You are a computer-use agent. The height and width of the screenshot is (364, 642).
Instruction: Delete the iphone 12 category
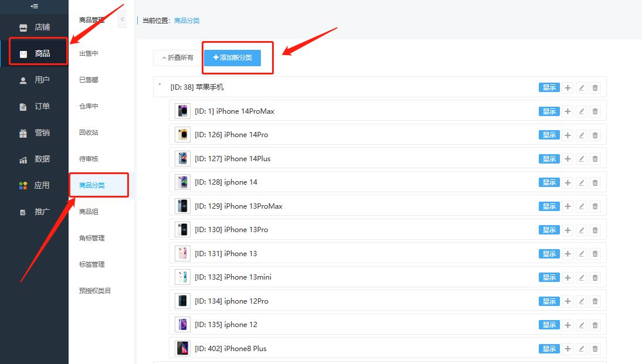595,325
